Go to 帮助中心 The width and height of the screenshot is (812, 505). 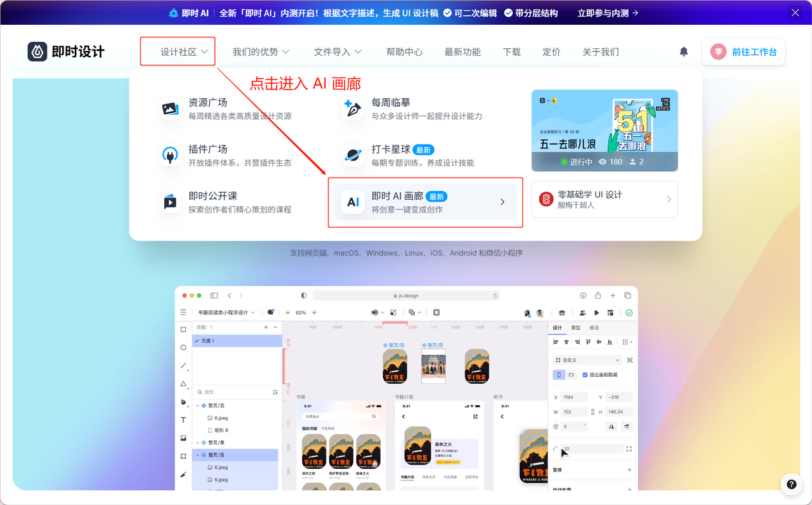pos(404,52)
